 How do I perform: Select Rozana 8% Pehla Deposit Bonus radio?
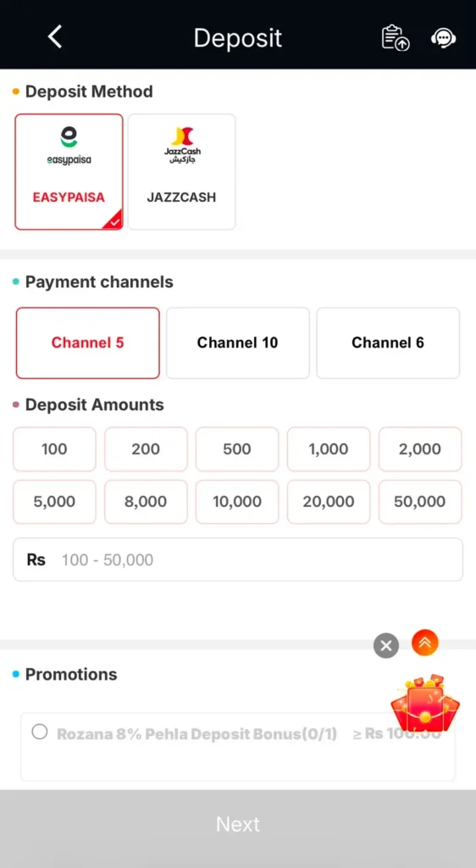point(39,732)
